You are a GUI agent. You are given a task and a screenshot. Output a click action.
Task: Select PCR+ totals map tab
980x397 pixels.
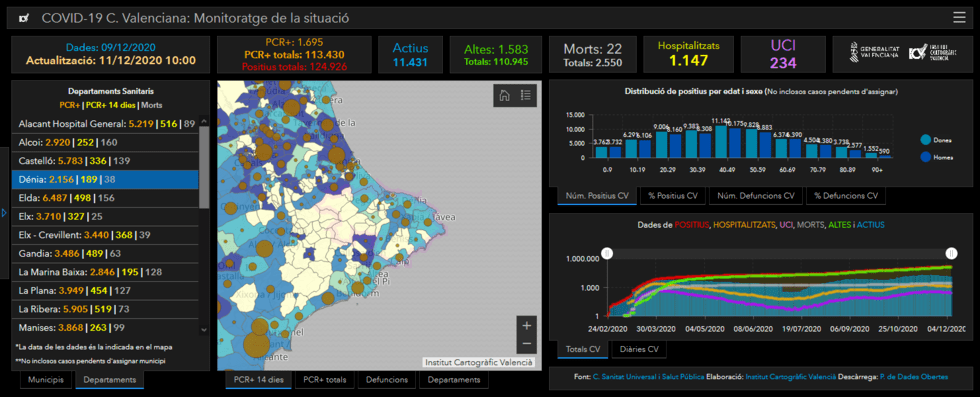point(325,379)
